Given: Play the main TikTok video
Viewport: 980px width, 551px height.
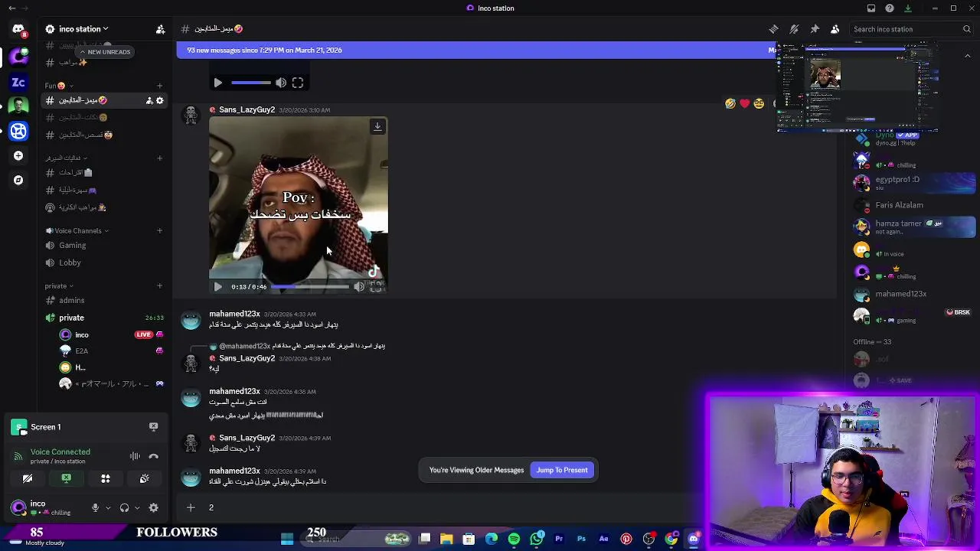Looking at the screenshot, I should [x=217, y=287].
